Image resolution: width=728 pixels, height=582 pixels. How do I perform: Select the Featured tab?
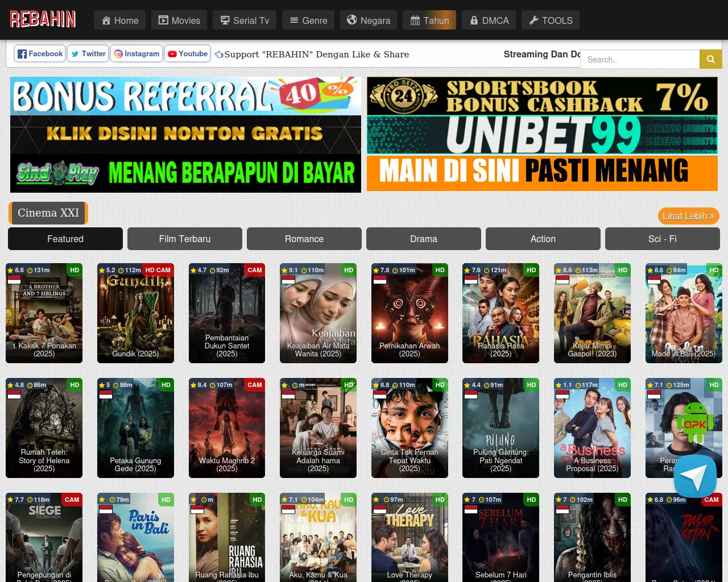(65, 239)
